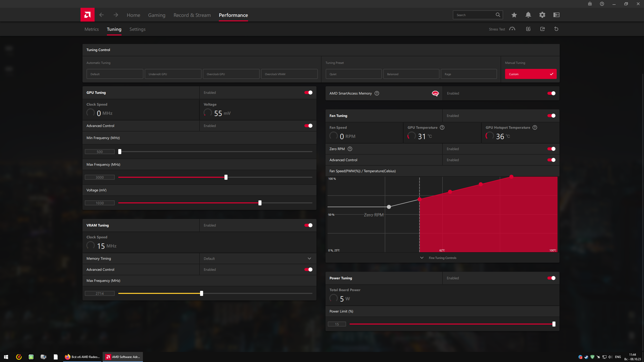Click the Zero RPM help icon
This screenshot has width=644, height=362.
tap(350, 149)
